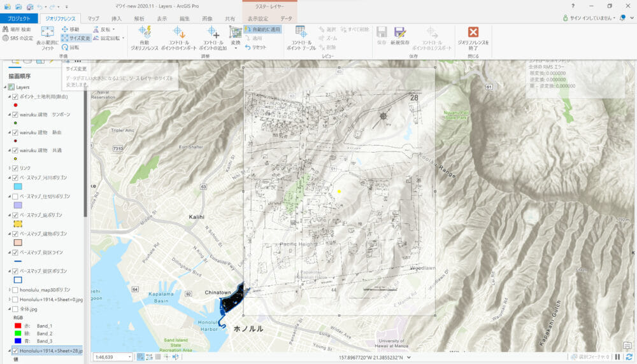This screenshot has width=637, height=364.
Task: Open the Transformation (変換) dropdown
Action: [x=236, y=48]
